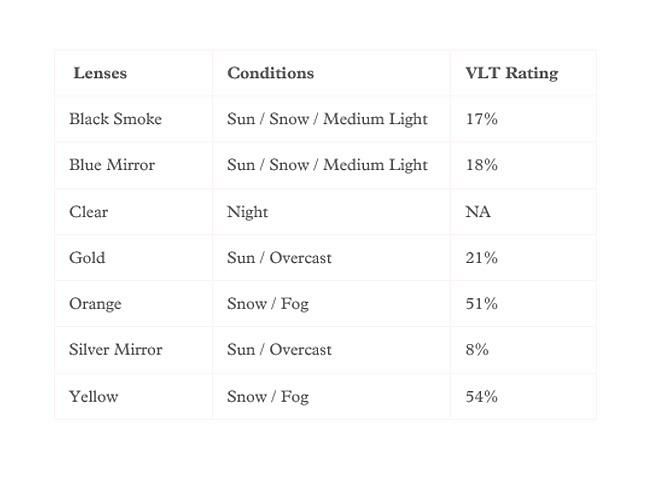Click the 17% VLT rating value

pyautogui.click(x=481, y=119)
